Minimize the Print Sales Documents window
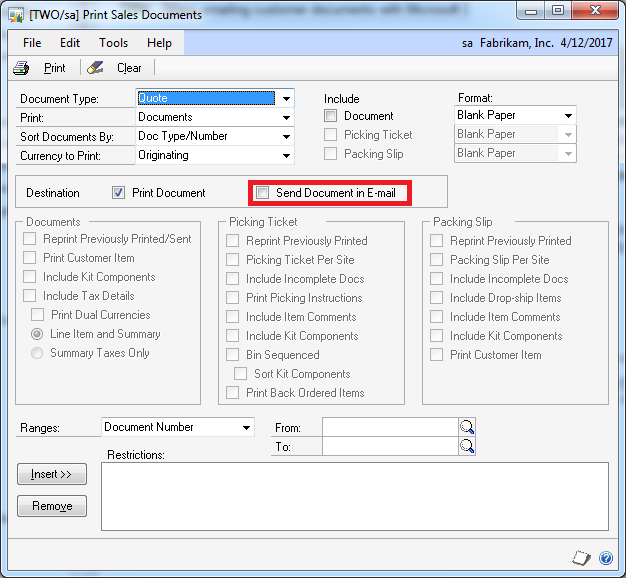This screenshot has width=626, height=578. coord(531,11)
